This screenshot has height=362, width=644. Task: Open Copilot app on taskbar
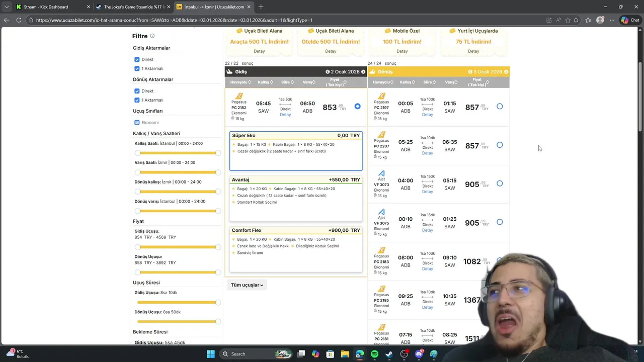point(315,354)
